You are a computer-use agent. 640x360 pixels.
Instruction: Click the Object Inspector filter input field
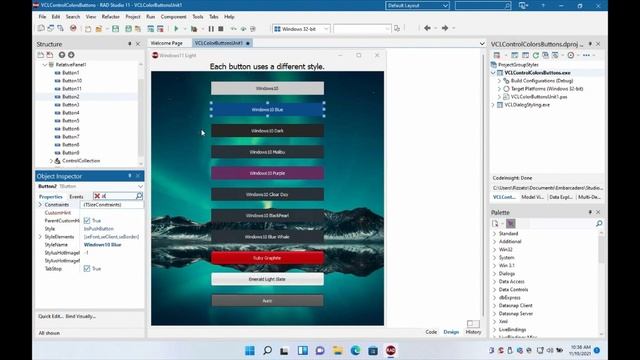click(118, 196)
